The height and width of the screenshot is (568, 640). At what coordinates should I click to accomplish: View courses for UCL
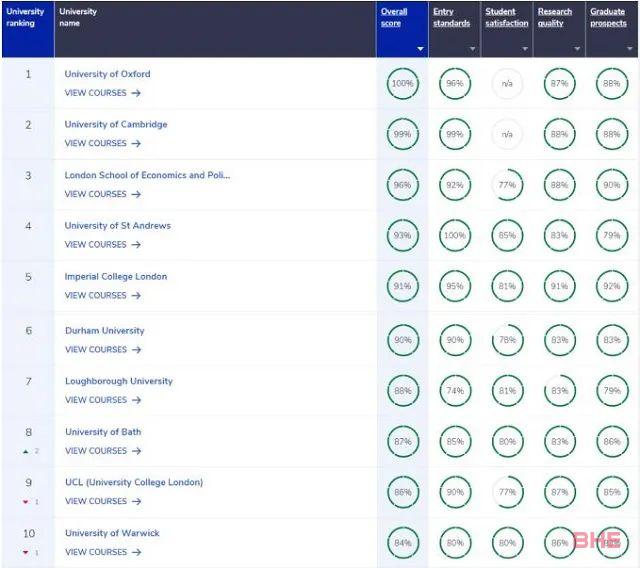point(103,501)
